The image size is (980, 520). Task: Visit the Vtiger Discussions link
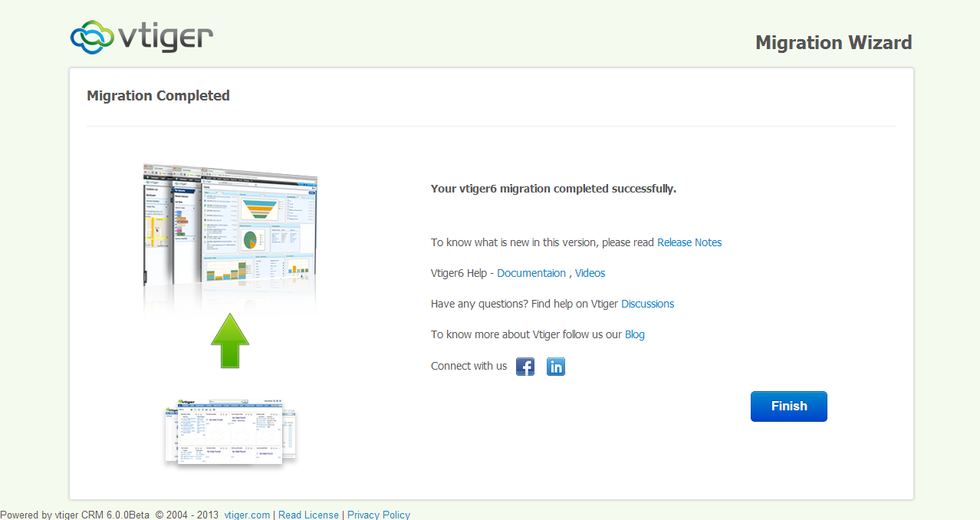point(647,304)
